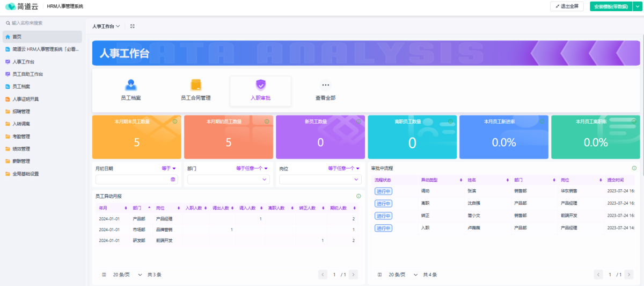Click column layout icon in 员工异动月报 footer
Viewport: 644px width, 286px height.
(x=104, y=275)
